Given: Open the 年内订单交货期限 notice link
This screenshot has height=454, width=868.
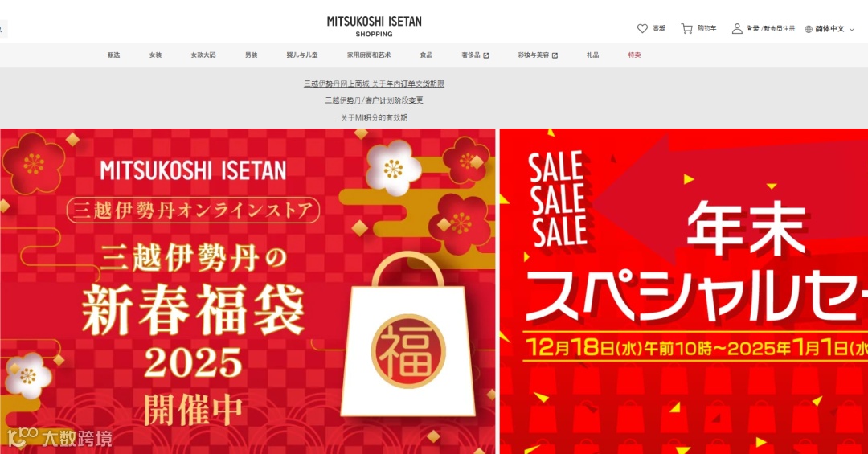Looking at the screenshot, I should (x=374, y=84).
